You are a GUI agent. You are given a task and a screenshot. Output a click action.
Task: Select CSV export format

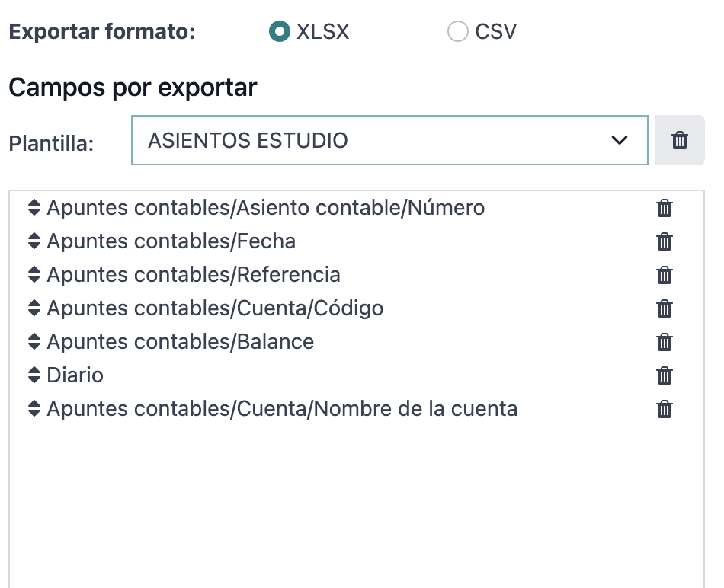tap(457, 31)
